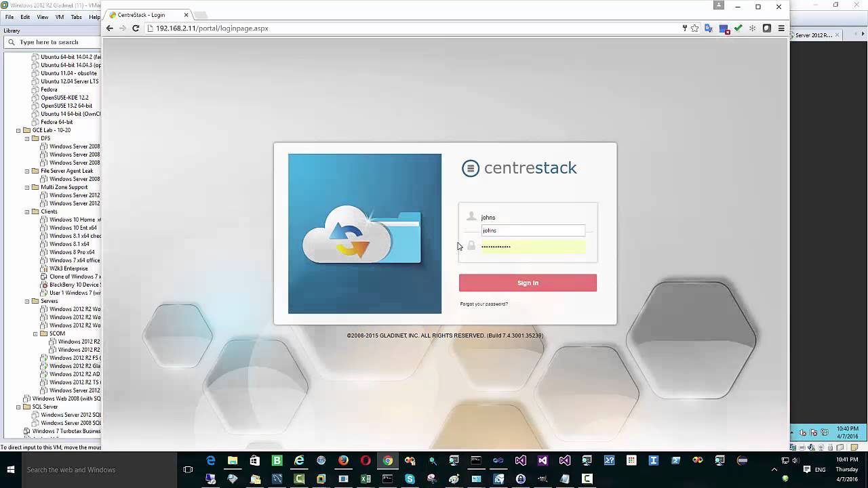Collapse the DFS folder
The height and width of the screenshot is (488, 868).
pyautogui.click(x=27, y=138)
